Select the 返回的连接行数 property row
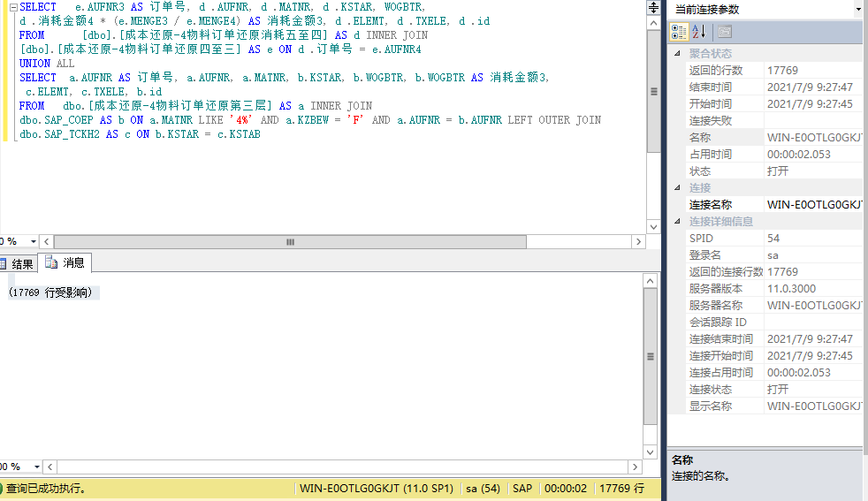Image resolution: width=868 pixels, height=501 pixels. pyautogui.click(x=774, y=271)
